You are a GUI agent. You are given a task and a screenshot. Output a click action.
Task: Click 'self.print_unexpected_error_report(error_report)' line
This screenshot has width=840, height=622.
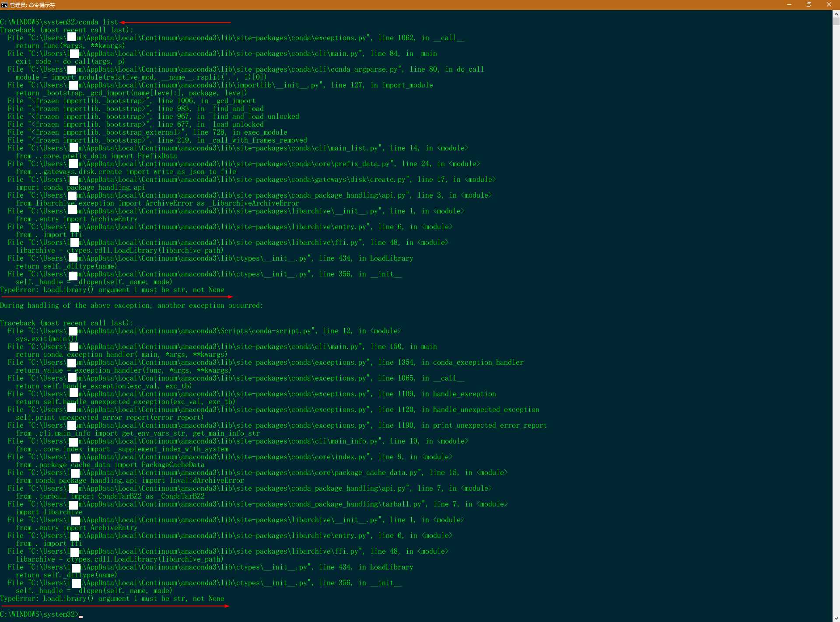coord(110,417)
